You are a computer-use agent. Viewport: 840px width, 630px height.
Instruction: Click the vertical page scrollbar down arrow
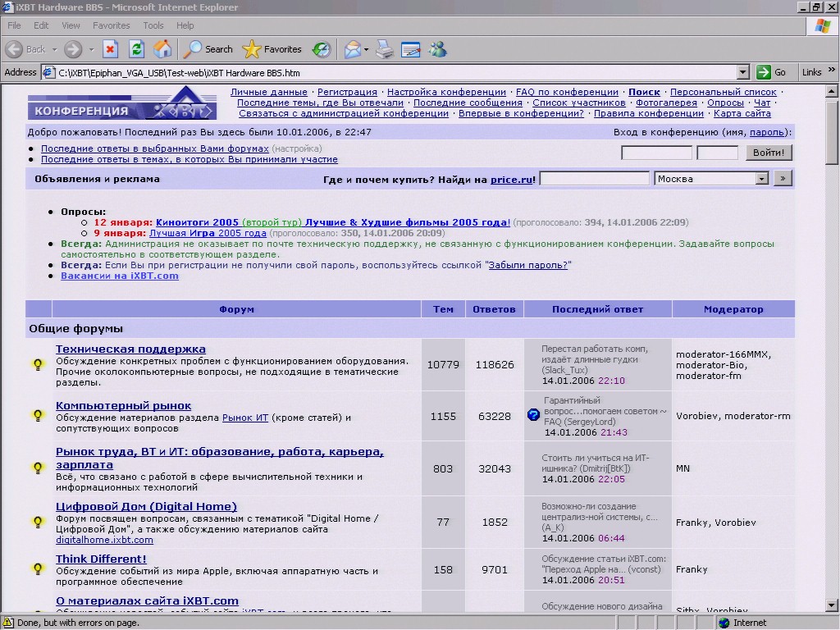click(x=832, y=606)
